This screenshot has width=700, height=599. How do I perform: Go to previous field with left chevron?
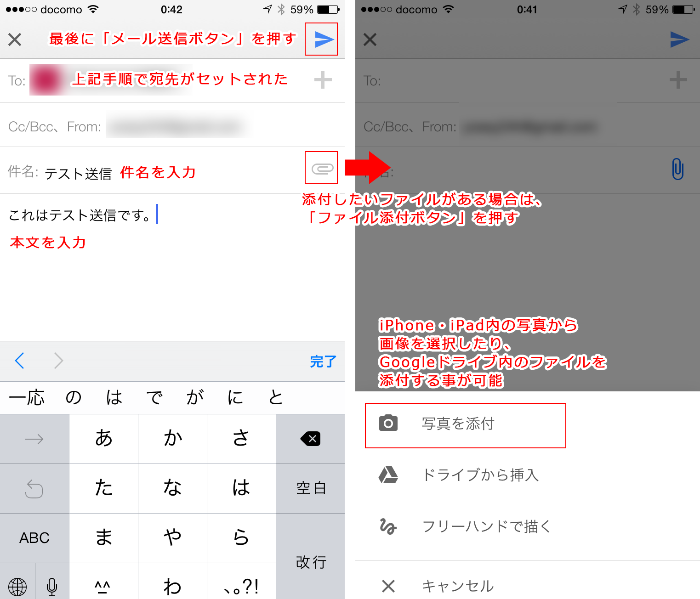click(x=20, y=361)
